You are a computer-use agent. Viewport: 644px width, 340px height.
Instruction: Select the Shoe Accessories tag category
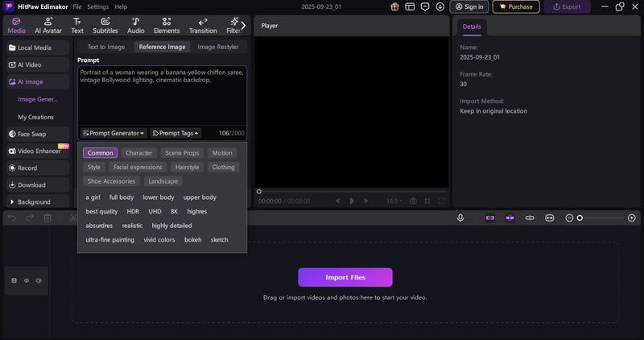[111, 181]
